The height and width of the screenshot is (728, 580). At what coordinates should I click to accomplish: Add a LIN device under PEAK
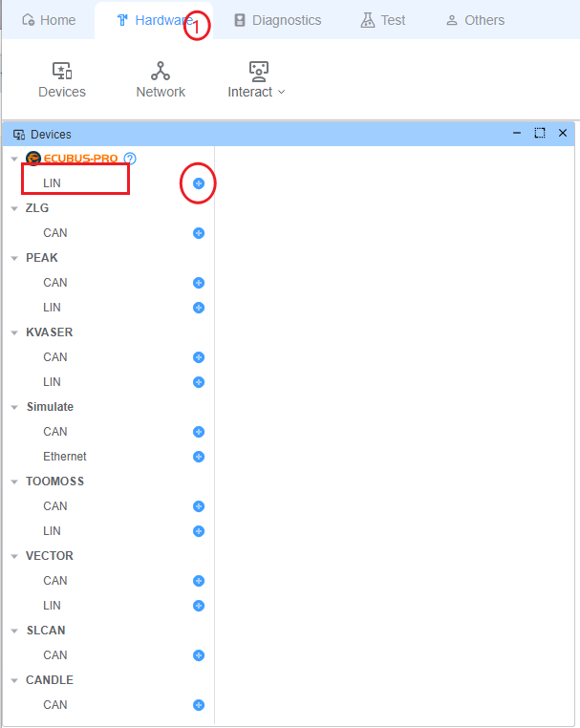click(x=199, y=308)
